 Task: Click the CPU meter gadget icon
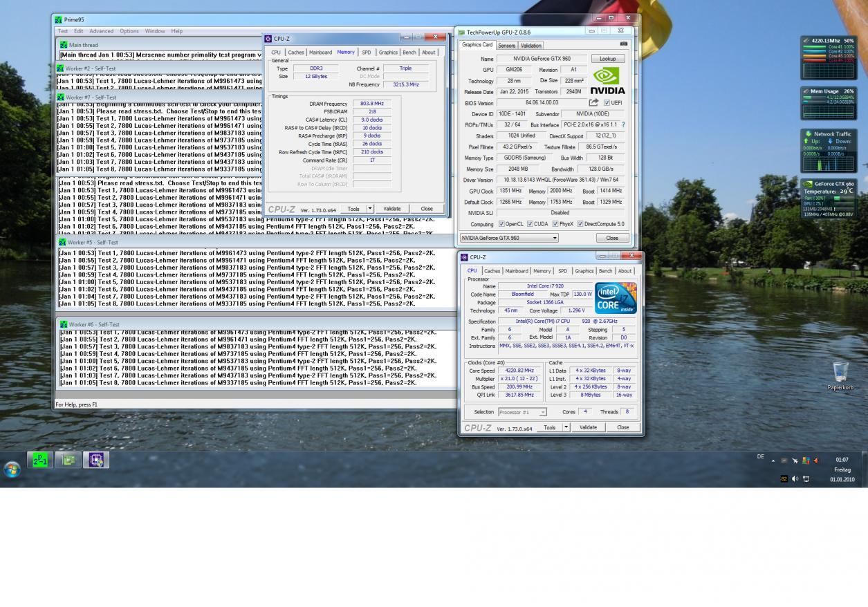pos(806,41)
